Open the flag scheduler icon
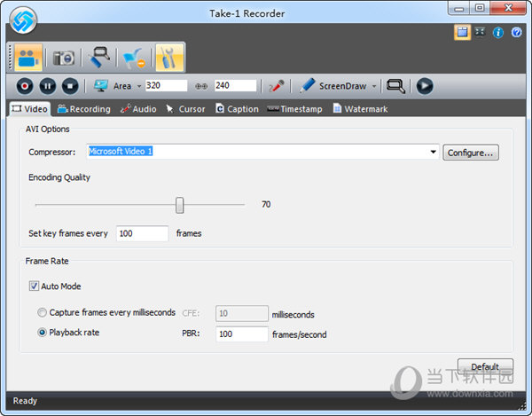Image resolution: width=532 pixels, height=416 pixels. [x=134, y=58]
